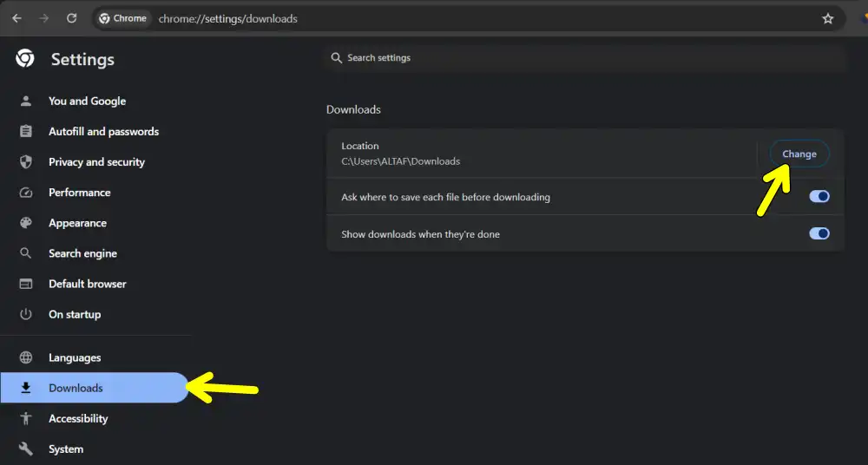This screenshot has height=465, width=868.
Task: Click the power icon for On startup
Action: [25, 314]
